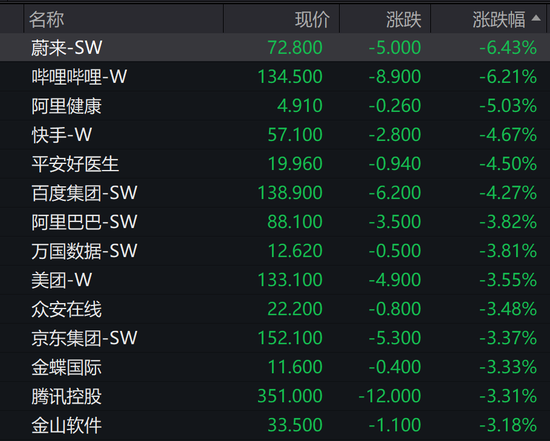Click the -5.03% percentage cell
The image size is (550, 441).
pos(508,106)
